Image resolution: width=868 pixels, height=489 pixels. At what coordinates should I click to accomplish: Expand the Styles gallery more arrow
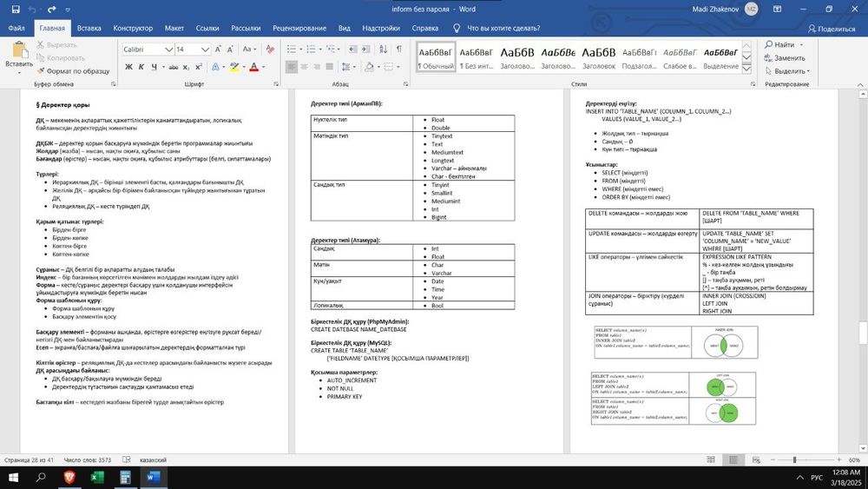coord(746,69)
